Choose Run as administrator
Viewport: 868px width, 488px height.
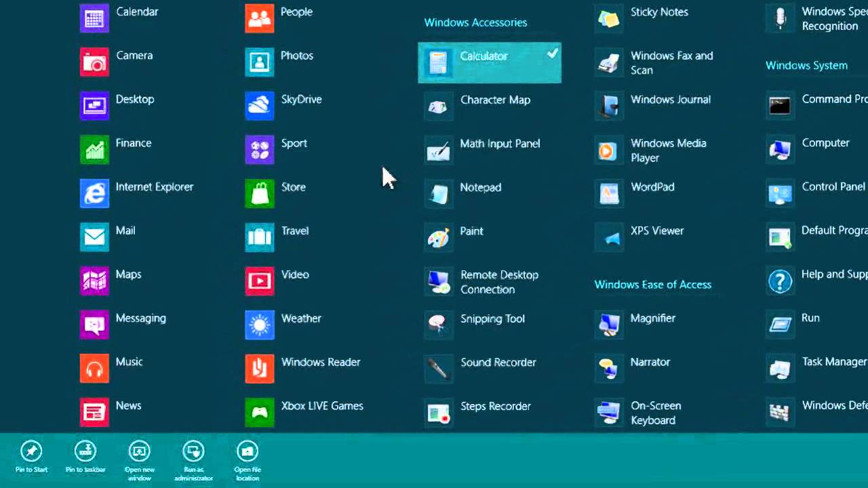(193, 461)
